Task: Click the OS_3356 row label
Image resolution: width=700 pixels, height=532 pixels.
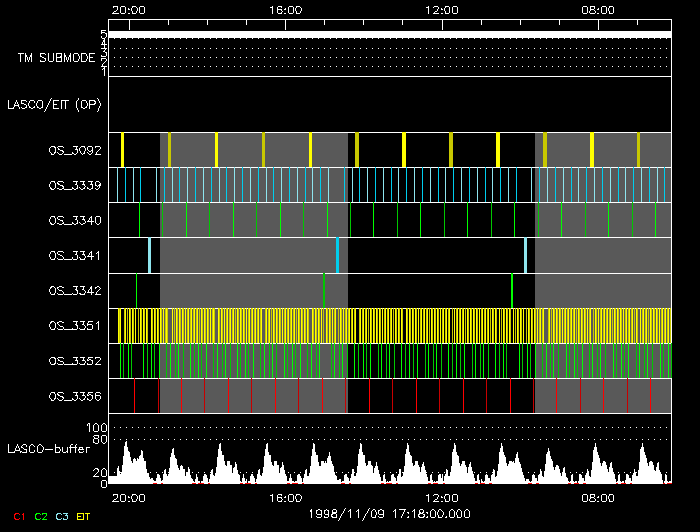Action: point(74,397)
